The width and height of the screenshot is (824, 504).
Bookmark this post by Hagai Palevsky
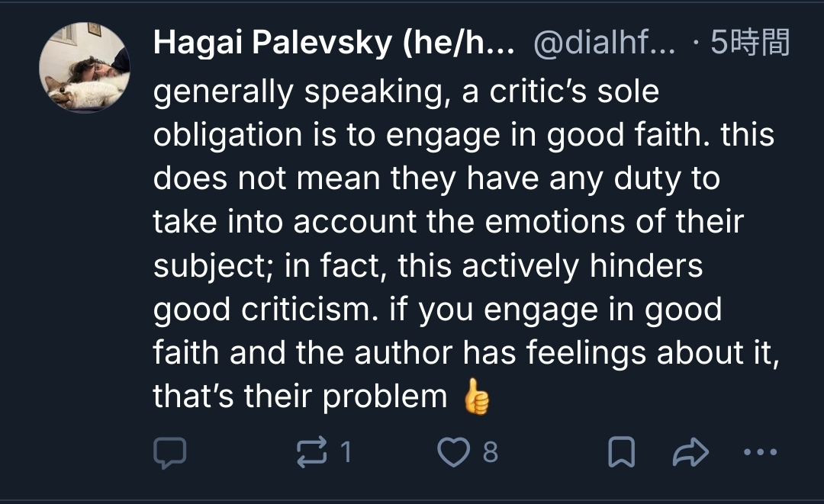[x=621, y=453]
